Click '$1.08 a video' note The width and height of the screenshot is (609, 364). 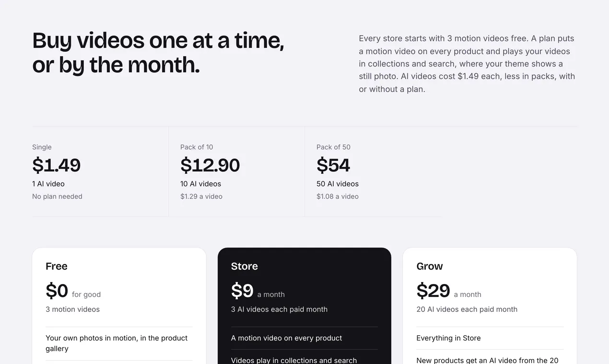click(x=338, y=196)
